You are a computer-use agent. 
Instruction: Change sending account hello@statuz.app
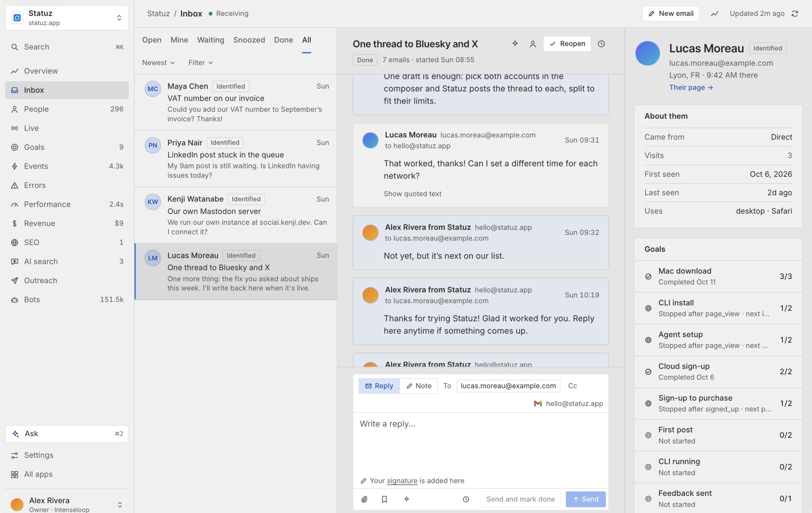pos(568,403)
